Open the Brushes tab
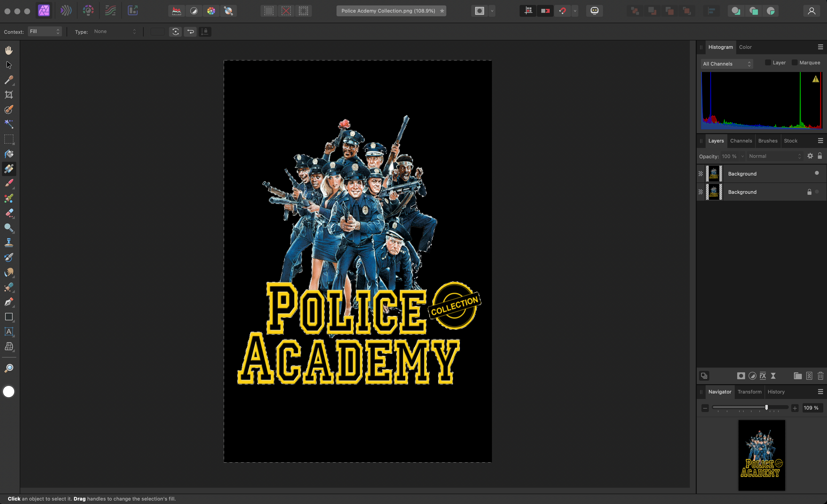Screen dimensions: 827x504 (x=768, y=141)
